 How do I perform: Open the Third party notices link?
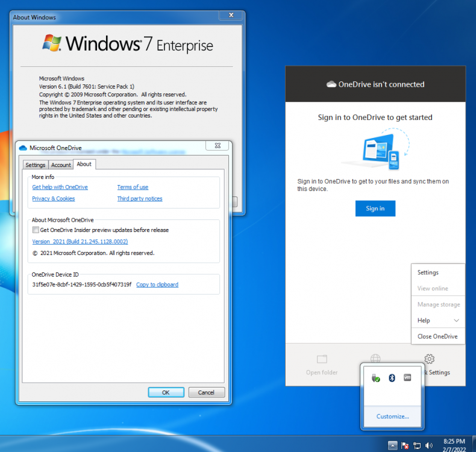[x=140, y=198]
